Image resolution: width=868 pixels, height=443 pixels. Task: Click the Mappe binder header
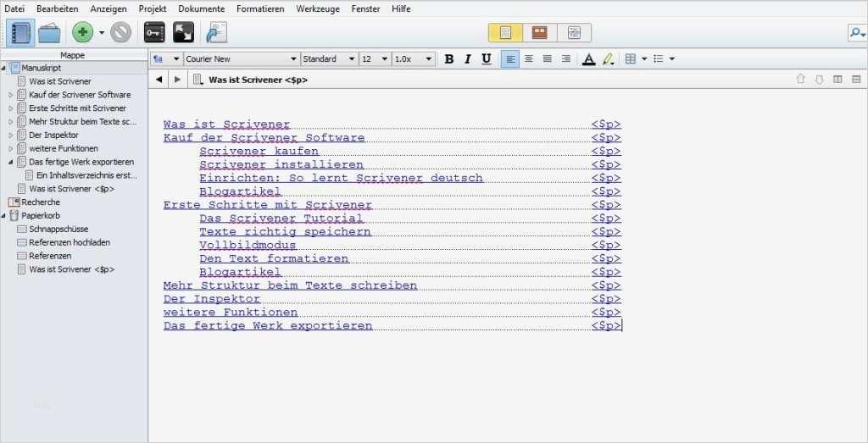pos(74,55)
